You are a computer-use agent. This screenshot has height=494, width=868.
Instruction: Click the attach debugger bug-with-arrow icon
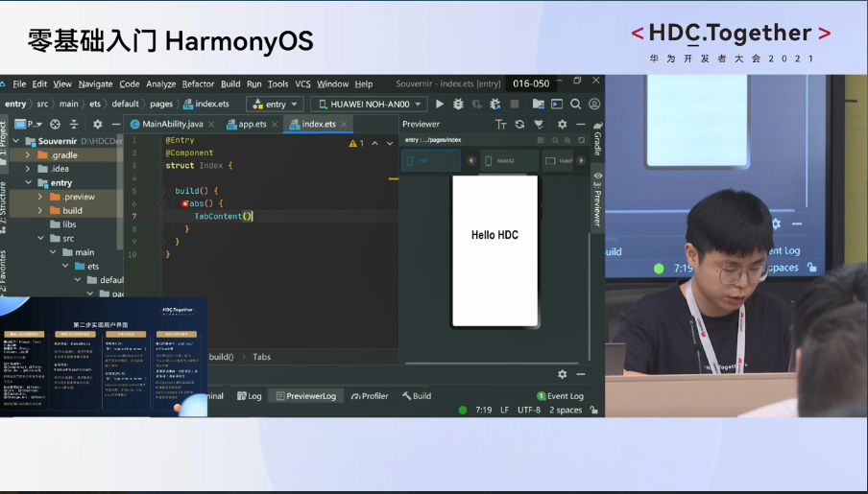click(x=494, y=104)
